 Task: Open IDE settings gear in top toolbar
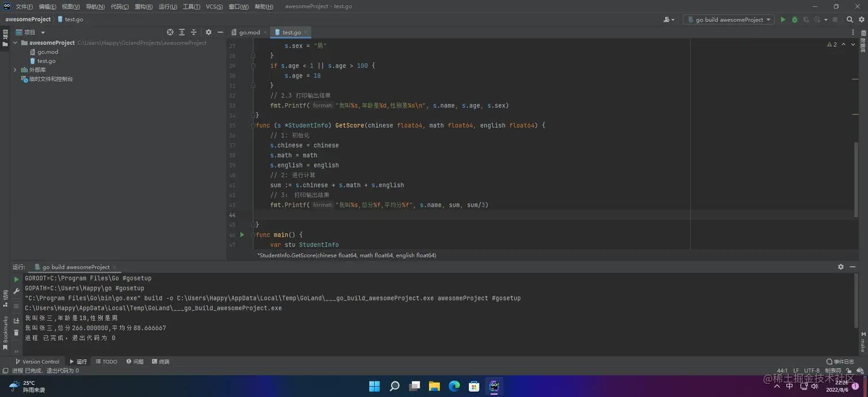(x=861, y=20)
